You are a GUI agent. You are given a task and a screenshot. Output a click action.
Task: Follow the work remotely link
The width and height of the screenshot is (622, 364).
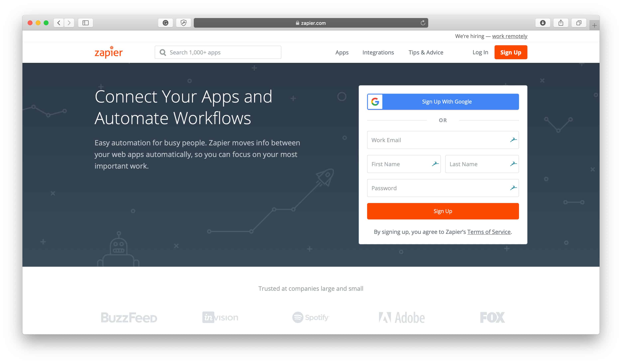pyautogui.click(x=509, y=36)
